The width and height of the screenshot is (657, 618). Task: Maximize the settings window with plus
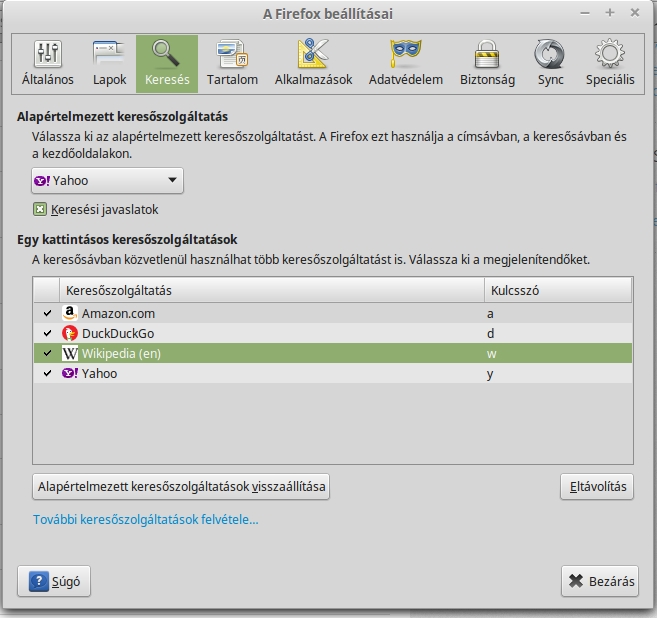(x=610, y=13)
